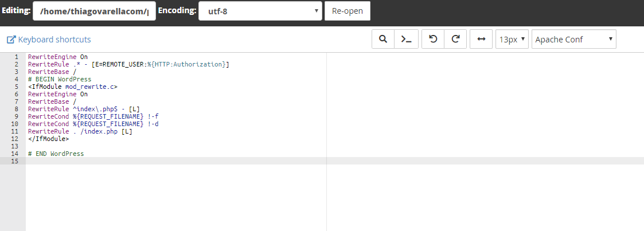644x231 pixels.
Task: Expand the Apache Conf syntax dropdown
Action: [573, 40]
